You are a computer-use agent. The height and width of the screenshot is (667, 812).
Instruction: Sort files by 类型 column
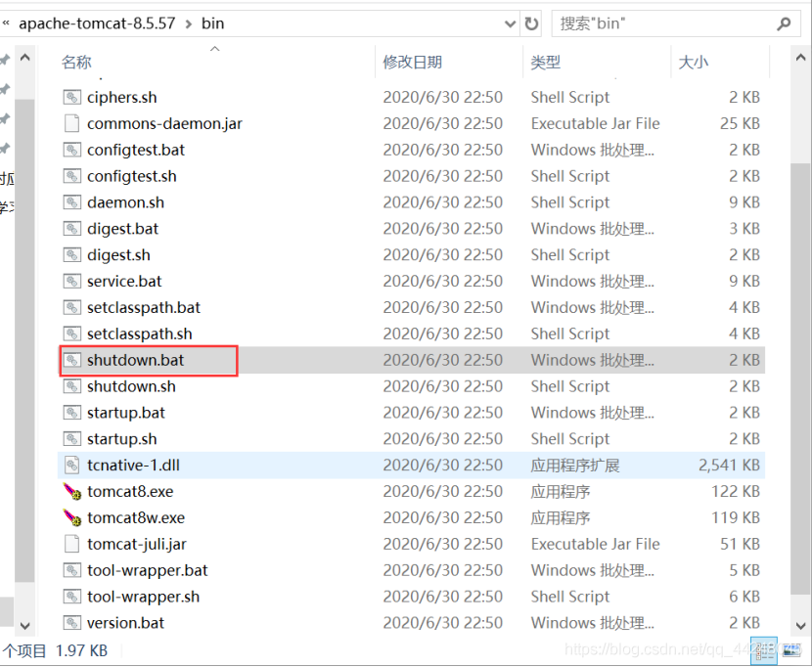(545, 63)
